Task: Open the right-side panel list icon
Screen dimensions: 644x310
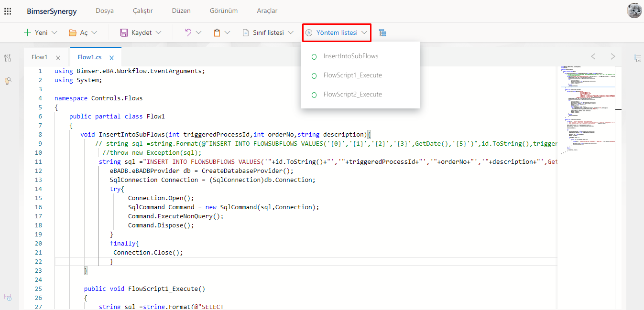Action: [x=637, y=58]
